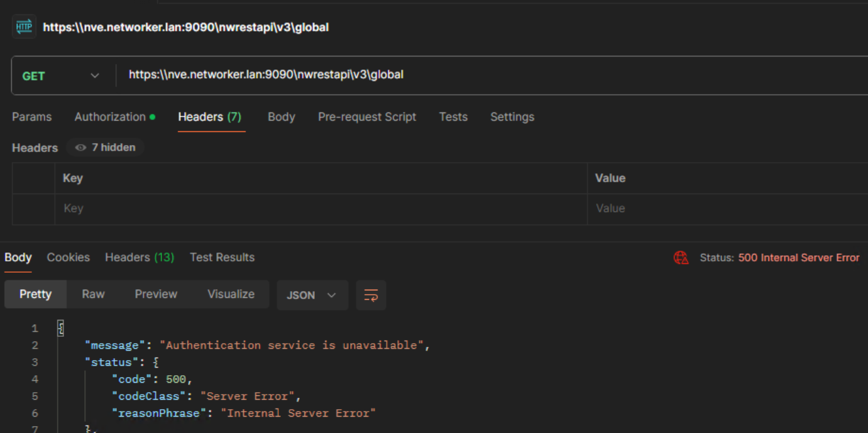Click line number 4 in the response body
Image resolution: width=868 pixels, height=433 pixels.
(x=35, y=379)
